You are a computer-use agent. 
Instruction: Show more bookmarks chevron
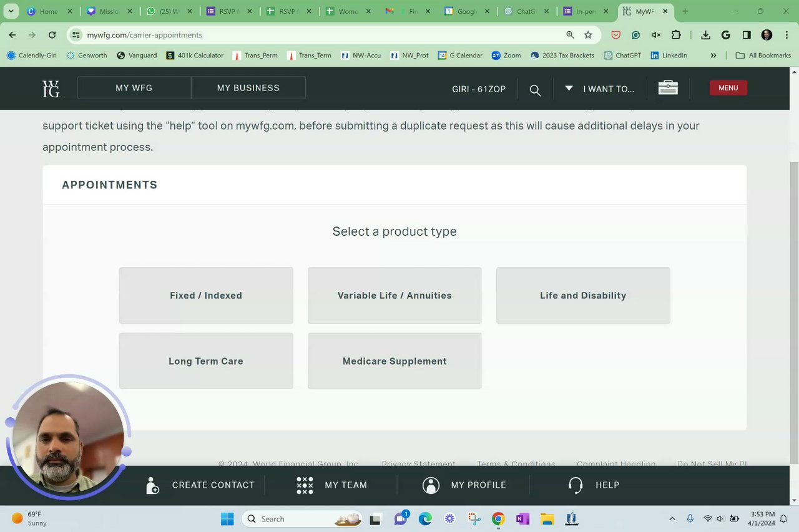point(713,55)
